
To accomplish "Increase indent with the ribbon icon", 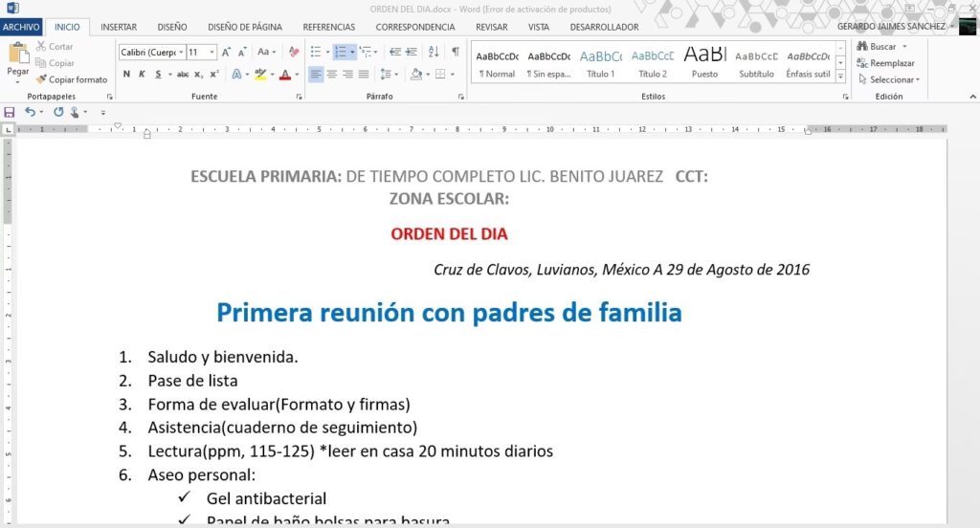I will (x=412, y=52).
